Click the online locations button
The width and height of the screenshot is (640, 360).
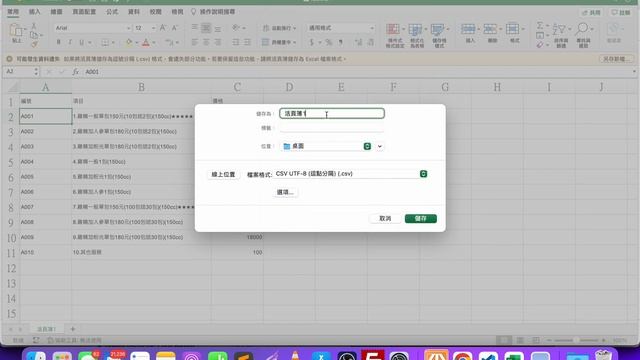[223, 174]
